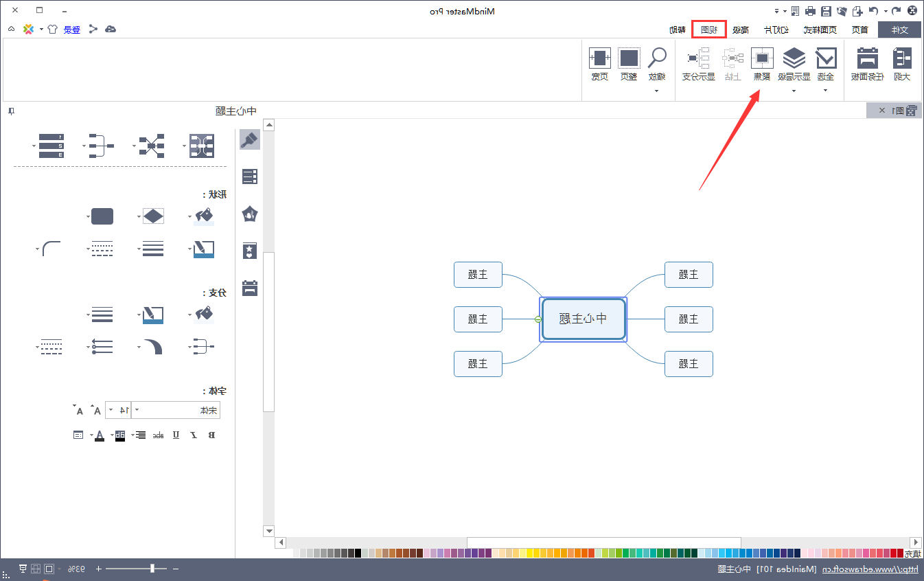Open the clipart pentagon side panel icon
The image size is (924, 581).
coord(250,214)
